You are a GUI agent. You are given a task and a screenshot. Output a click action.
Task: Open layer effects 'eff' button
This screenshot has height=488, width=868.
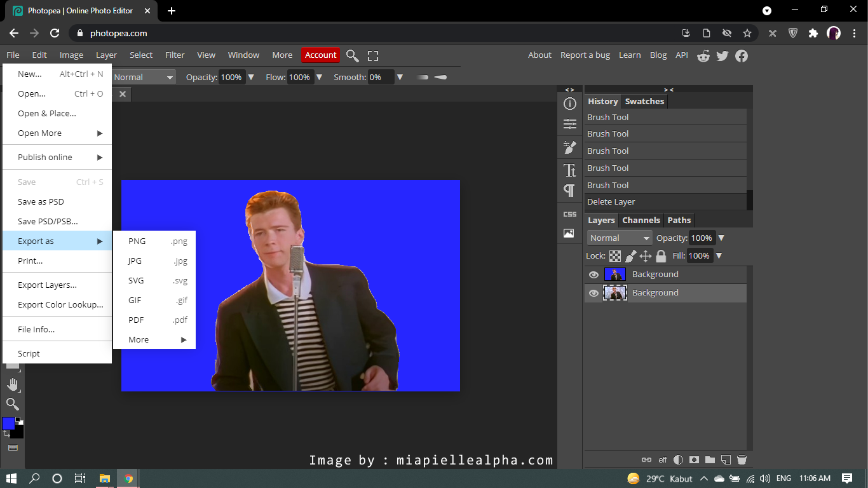point(663,460)
